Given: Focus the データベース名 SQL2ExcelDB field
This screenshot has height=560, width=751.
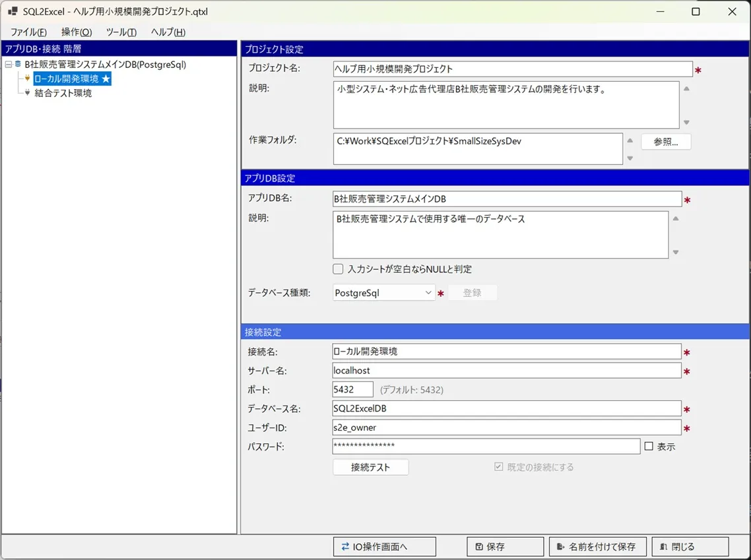Looking at the screenshot, I should click(507, 408).
